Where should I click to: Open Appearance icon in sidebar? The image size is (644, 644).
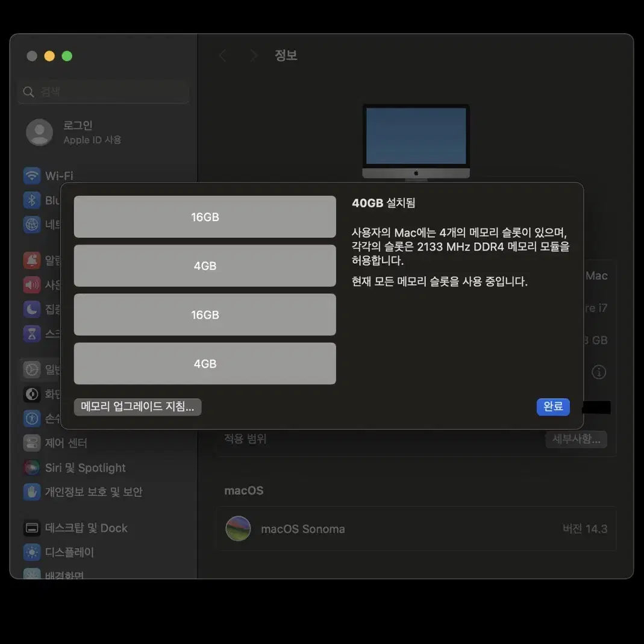(x=31, y=394)
